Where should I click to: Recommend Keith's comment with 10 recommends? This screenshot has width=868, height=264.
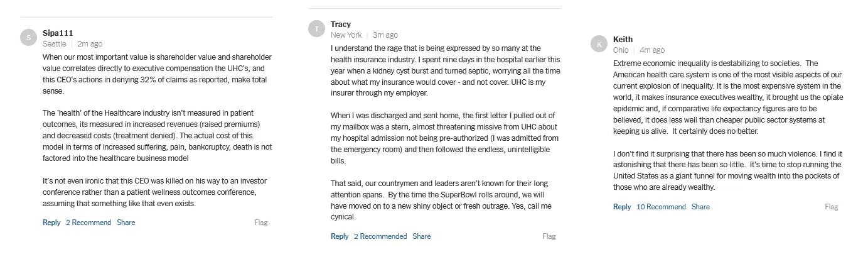(x=661, y=207)
